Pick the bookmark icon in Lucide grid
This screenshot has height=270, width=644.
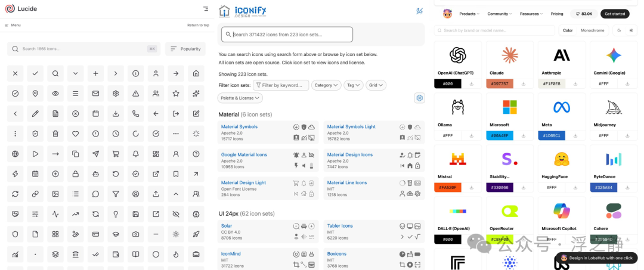click(176, 174)
